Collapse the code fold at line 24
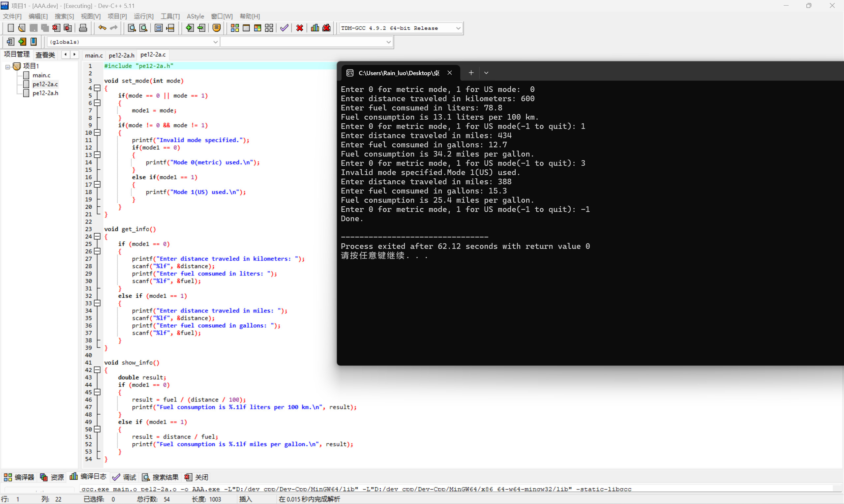This screenshot has height=504, width=844. point(98,236)
